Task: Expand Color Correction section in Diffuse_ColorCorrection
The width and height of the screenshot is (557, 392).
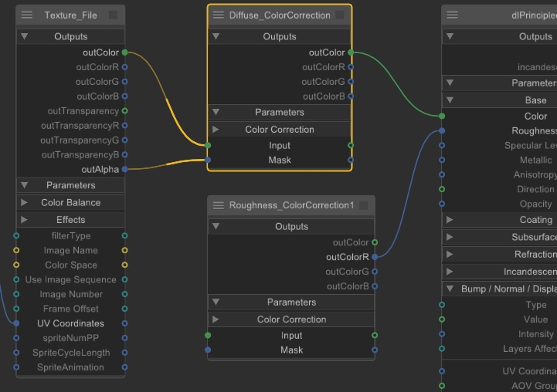Action: click(x=216, y=130)
